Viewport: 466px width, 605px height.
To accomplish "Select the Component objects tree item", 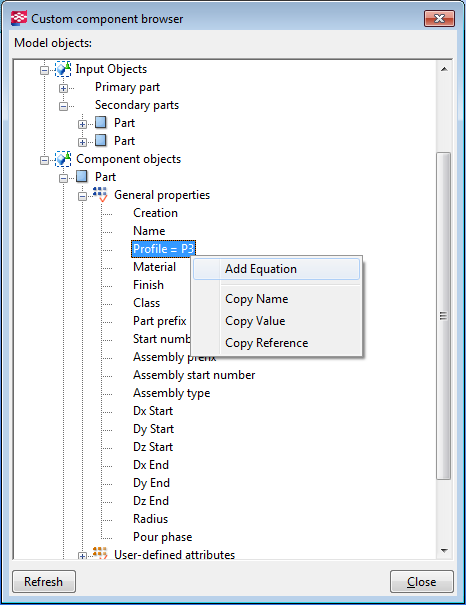I will point(128,159).
